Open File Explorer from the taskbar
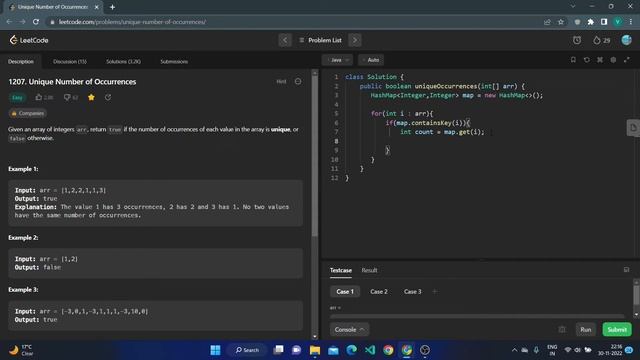This screenshot has height=360, width=640. point(315,350)
